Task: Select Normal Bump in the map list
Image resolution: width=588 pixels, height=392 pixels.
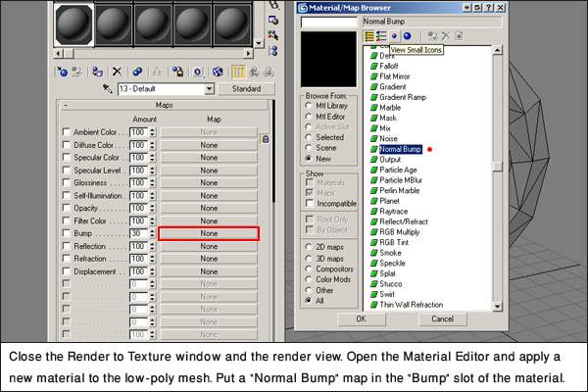Action: click(400, 149)
